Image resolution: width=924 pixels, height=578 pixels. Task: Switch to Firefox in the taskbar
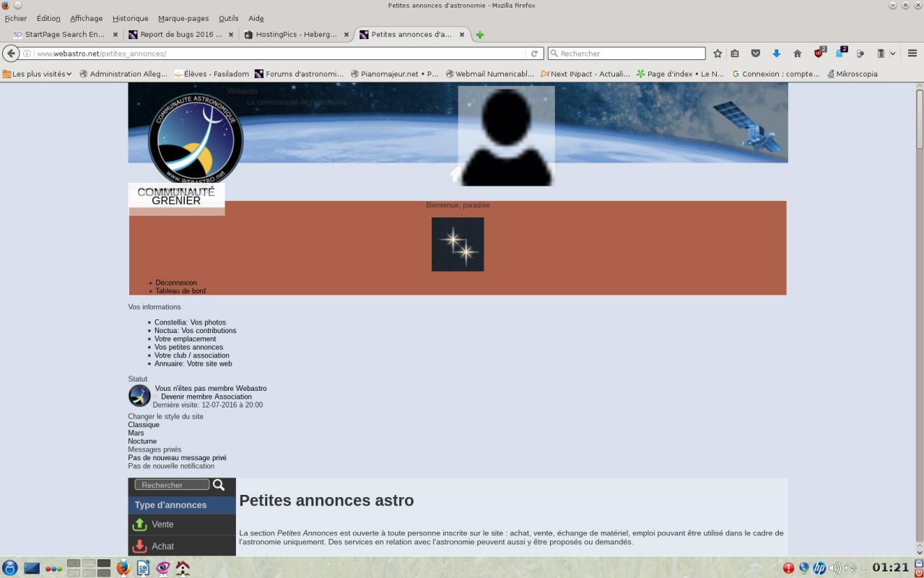pos(123,568)
